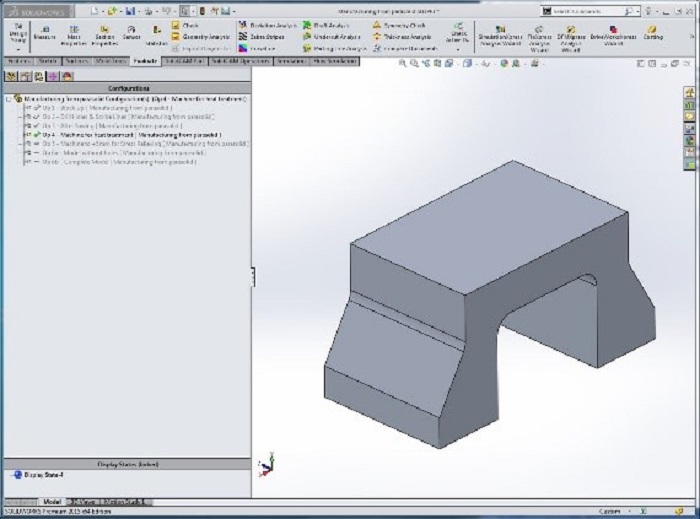Open ConfigurationManager tab icon in panel

[x=39, y=75]
